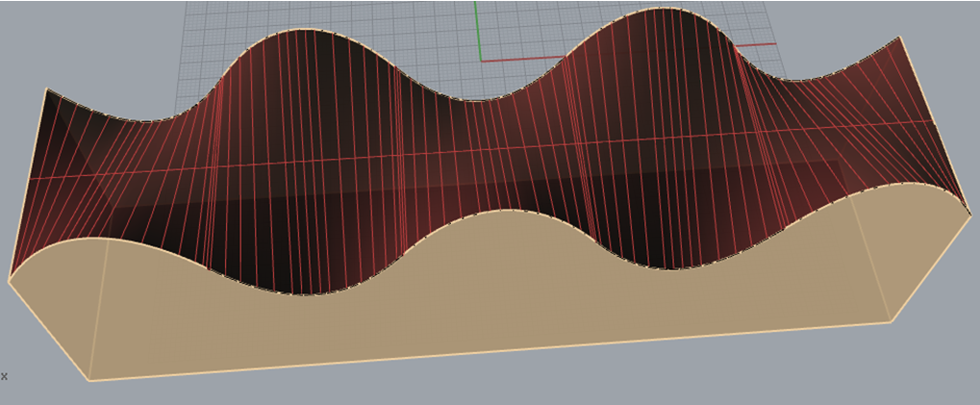Pick the red X-axis line on grid
The image size is (980, 405).
pos(539,60)
